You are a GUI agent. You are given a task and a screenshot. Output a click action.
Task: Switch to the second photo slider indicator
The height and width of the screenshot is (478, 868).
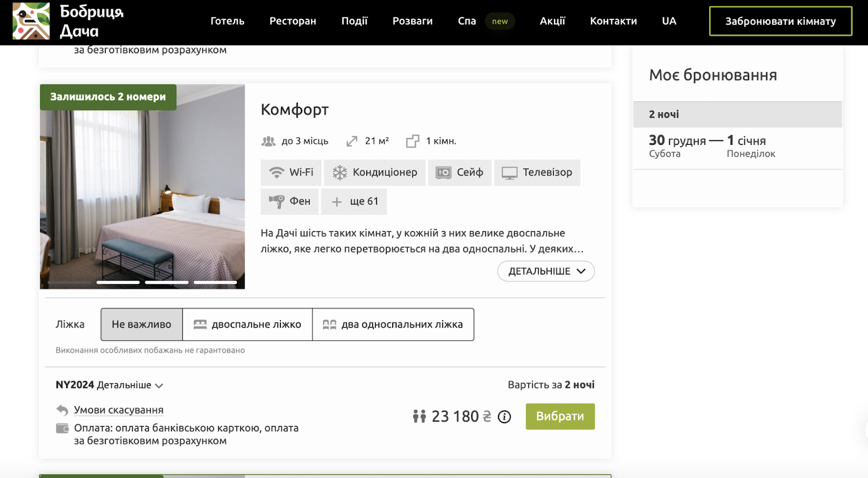coord(118,282)
